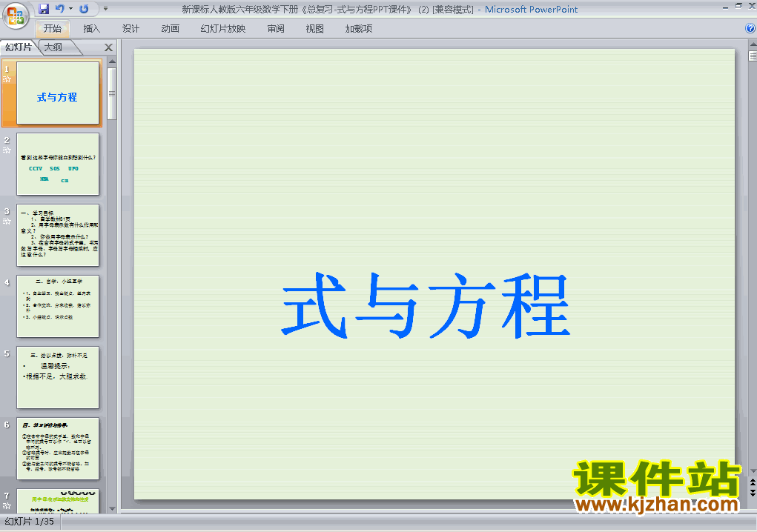This screenshot has width=757, height=532.
Task: Click animation star icon beside slide 1
Action: pyautogui.click(x=7, y=79)
